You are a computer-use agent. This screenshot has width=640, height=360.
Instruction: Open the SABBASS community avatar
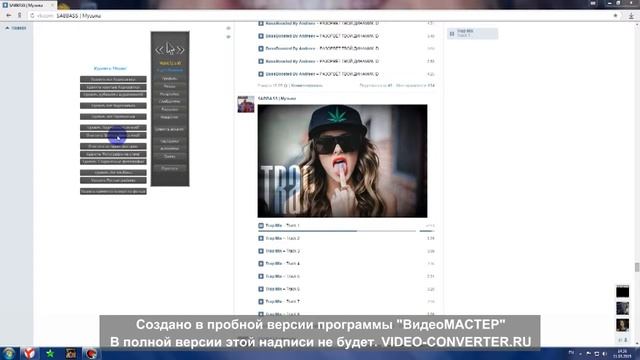click(x=246, y=104)
